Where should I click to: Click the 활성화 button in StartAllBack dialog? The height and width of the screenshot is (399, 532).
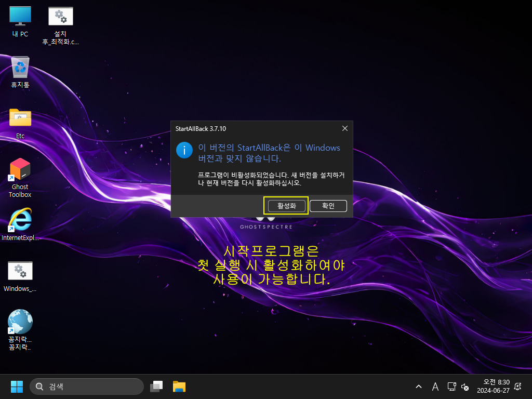[x=286, y=206]
